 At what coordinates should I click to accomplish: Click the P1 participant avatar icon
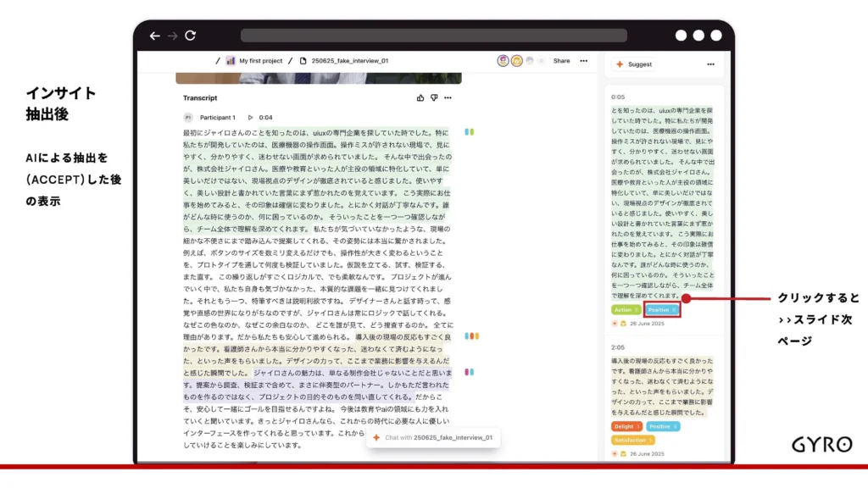pos(188,117)
